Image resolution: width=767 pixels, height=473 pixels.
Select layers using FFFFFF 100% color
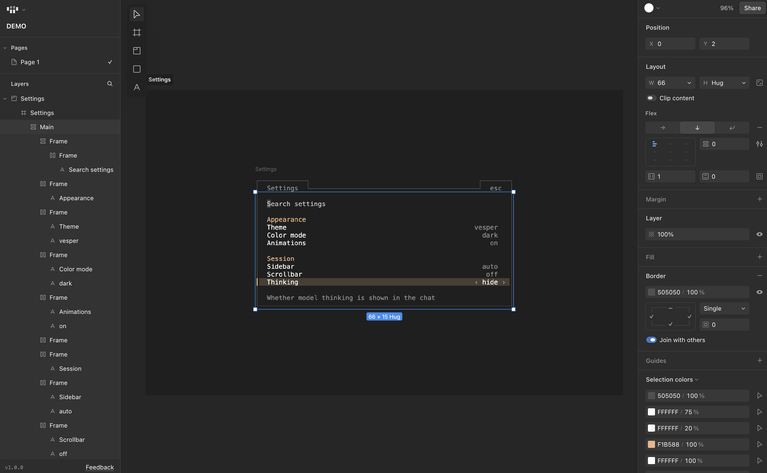[x=759, y=460]
